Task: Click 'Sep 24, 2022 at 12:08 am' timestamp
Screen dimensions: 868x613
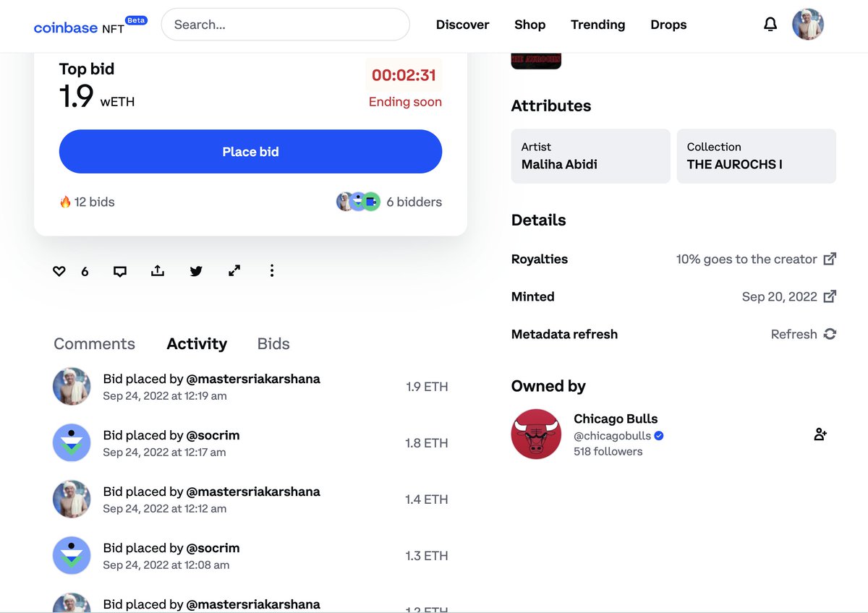Action: pyautogui.click(x=166, y=565)
